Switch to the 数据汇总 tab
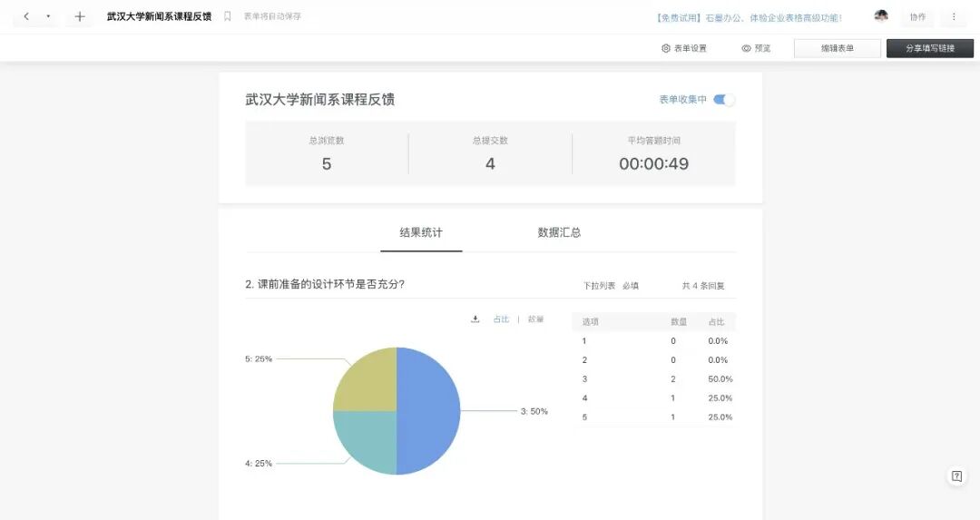Screen dimensions: 980x520 [559, 232]
